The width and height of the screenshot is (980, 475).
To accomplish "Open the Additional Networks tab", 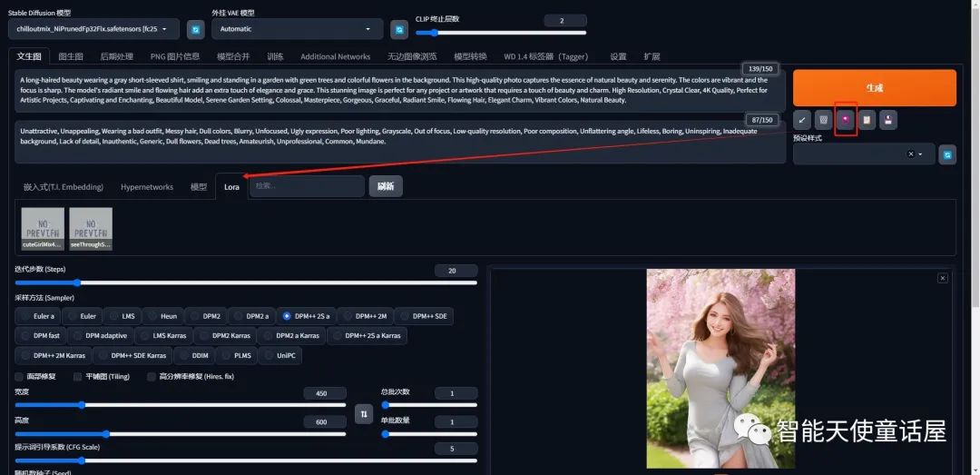I will coord(335,56).
